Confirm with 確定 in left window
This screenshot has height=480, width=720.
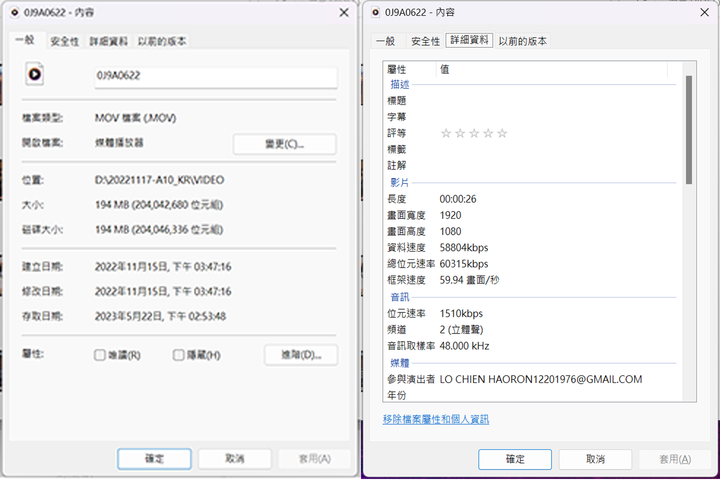[x=154, y=459]
